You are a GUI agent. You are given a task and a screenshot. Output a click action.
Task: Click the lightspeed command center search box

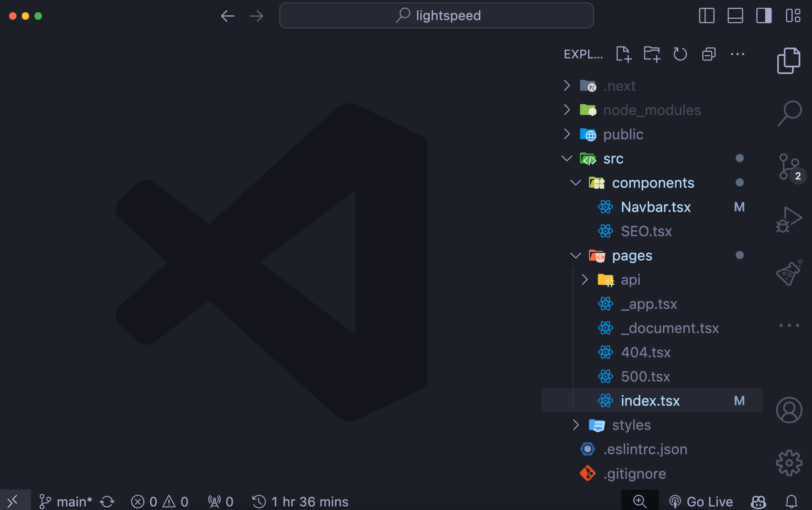tap(436, 16)
